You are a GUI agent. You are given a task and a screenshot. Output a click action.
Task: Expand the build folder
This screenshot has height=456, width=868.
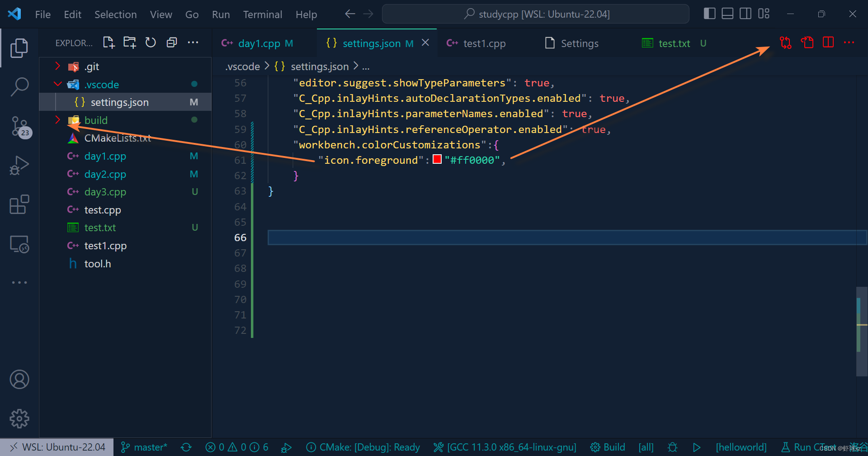tap(57, 120)
